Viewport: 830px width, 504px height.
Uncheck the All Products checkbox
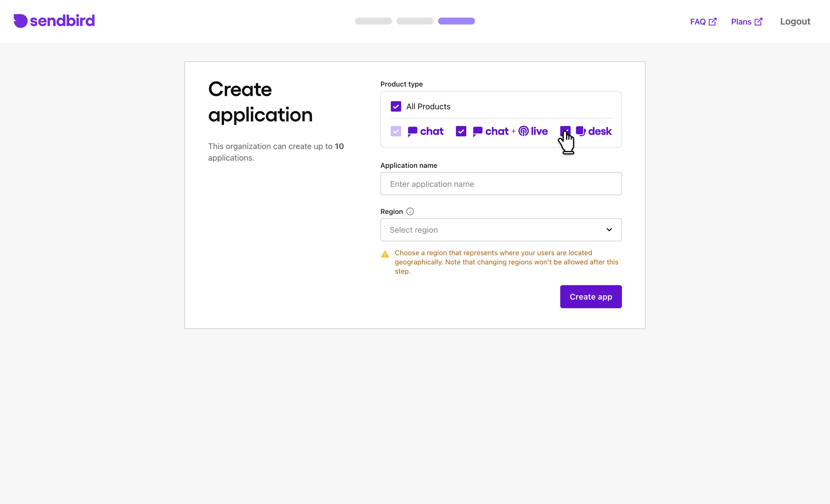396,106
